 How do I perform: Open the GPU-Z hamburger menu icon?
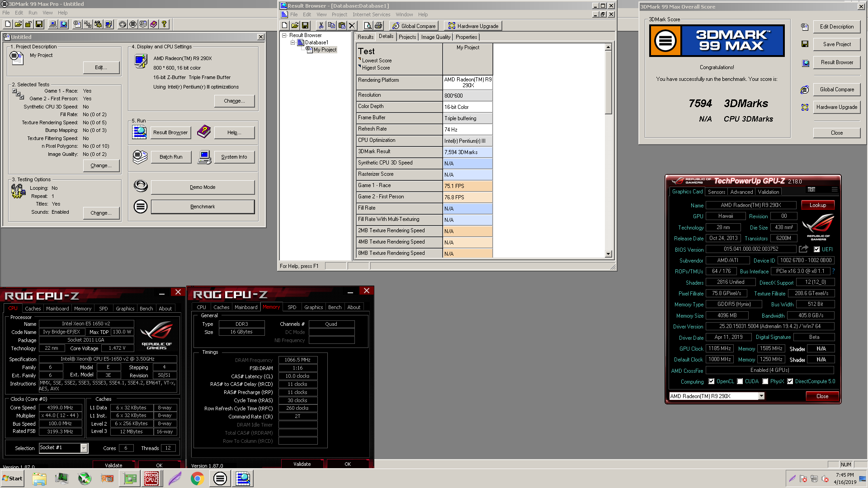(x=835, y=189)
